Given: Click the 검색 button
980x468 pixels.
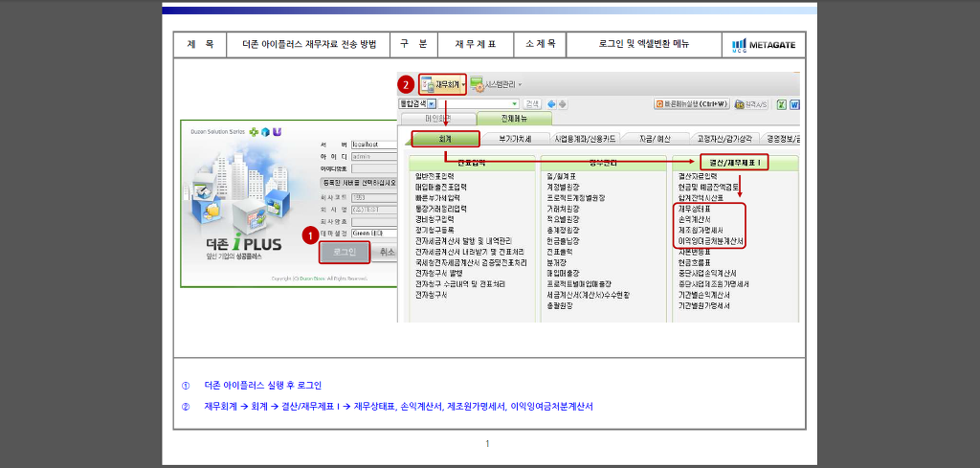Looking at the screenshot, I should [532, 103].
